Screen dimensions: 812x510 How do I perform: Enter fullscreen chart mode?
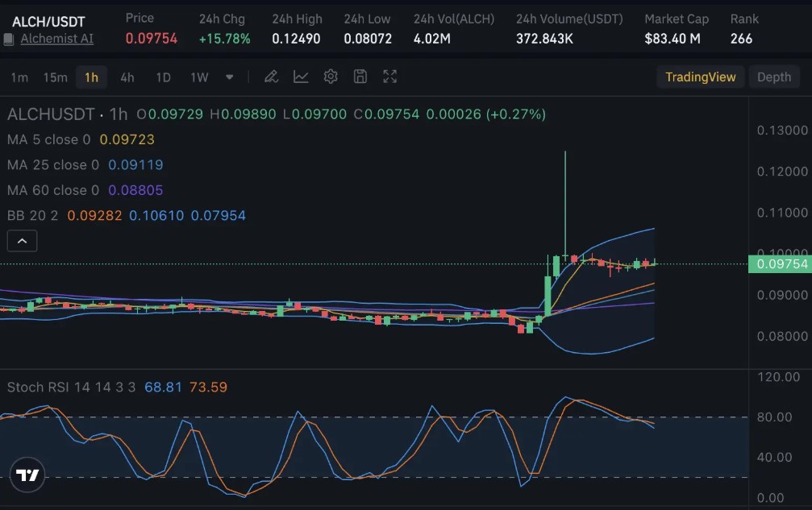click(389, 77)
